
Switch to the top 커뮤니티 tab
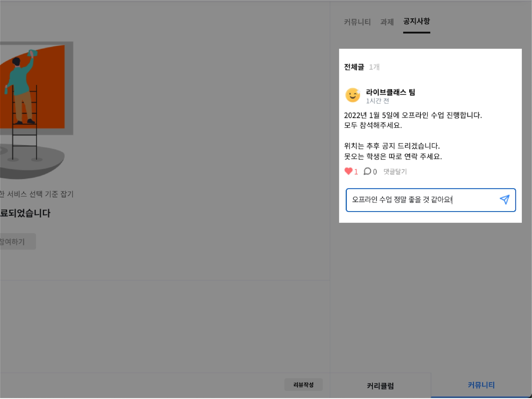coord(357,22)
